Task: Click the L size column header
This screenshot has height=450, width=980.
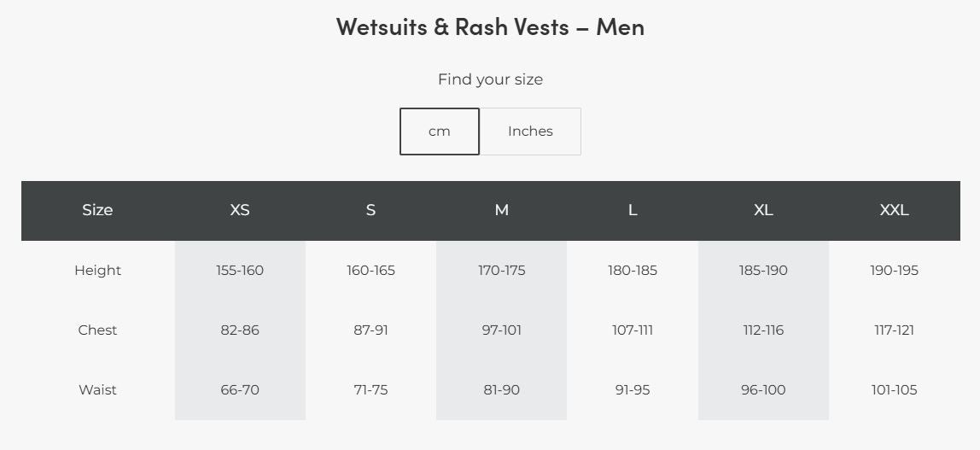Action: click(633, 210)
